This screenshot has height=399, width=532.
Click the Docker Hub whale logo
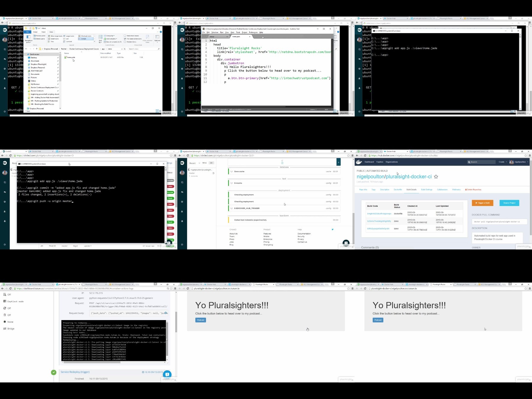pyautogui.click(x=359, y=162)
